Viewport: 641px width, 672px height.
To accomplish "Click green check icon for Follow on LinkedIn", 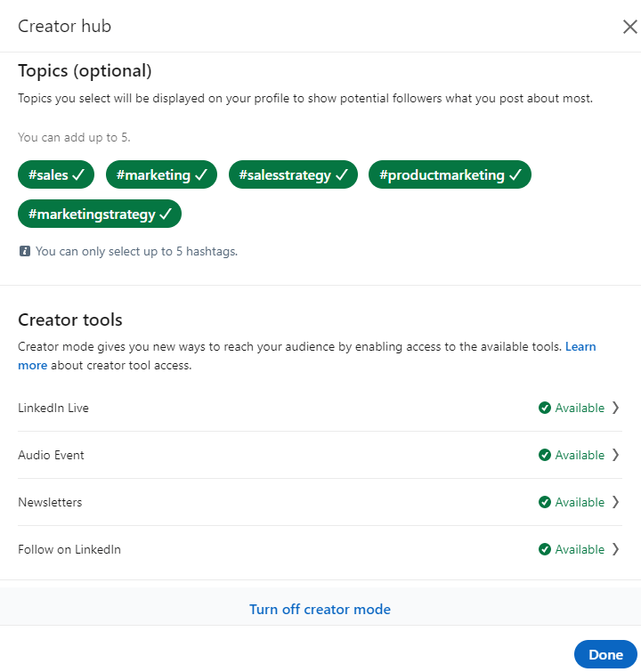I will tap(545, 549).
